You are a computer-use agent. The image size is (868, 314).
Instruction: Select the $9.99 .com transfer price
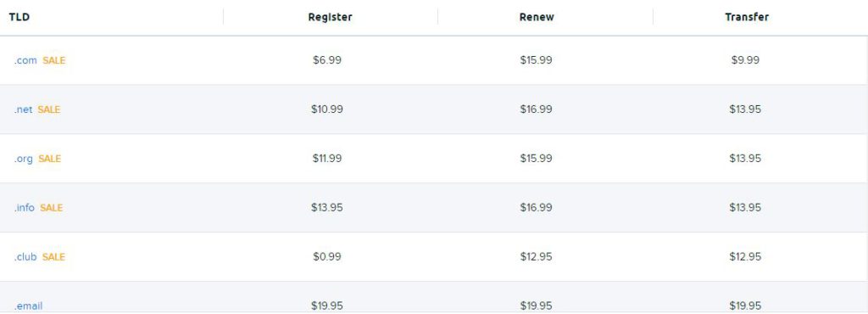coord(745,60)
